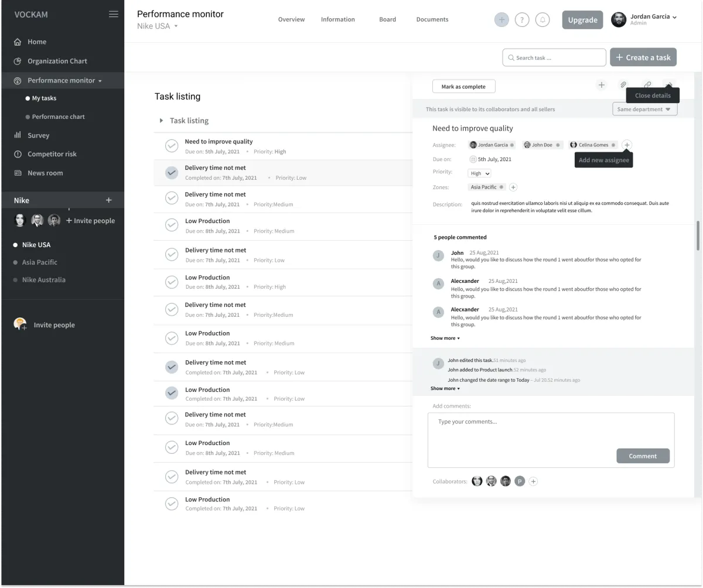Click the paperclip attachment icon

pos(623,86)
